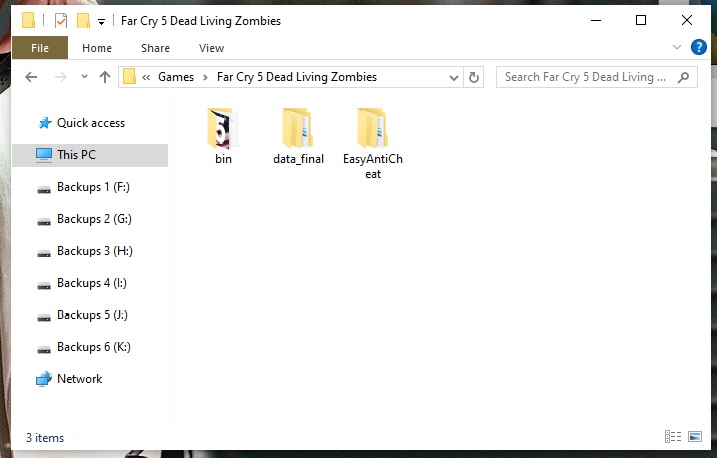Click the Backups 5 (J:) drive icon
This screenshot has height=458, width=717.
(x=44, y=317)
